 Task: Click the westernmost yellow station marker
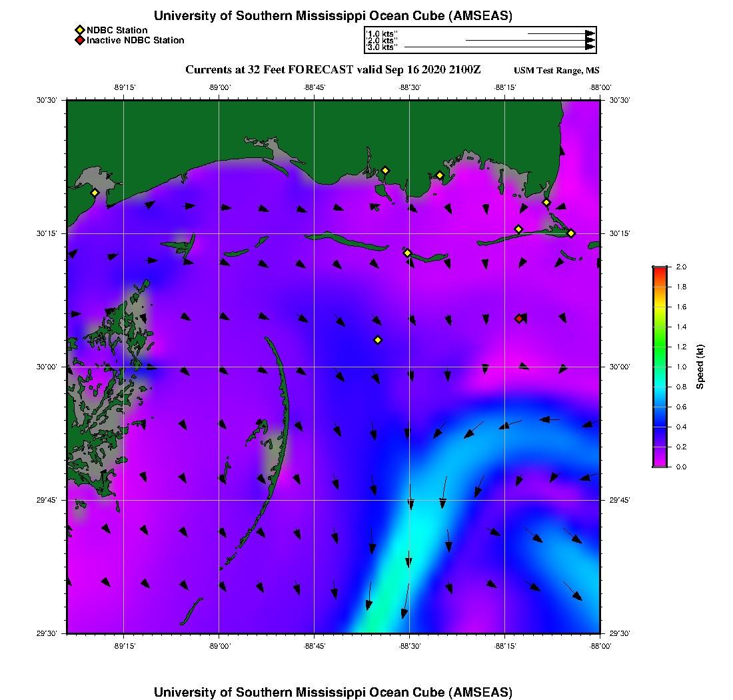95,193
